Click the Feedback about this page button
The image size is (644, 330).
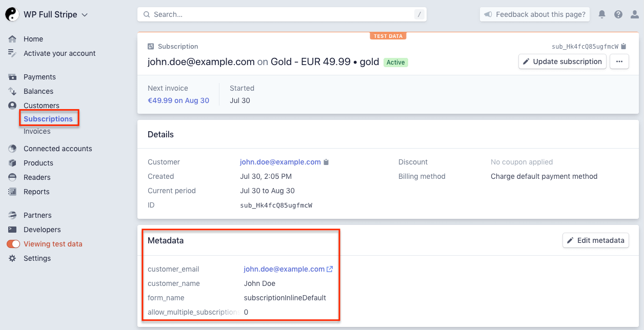(x=535, y=14)
